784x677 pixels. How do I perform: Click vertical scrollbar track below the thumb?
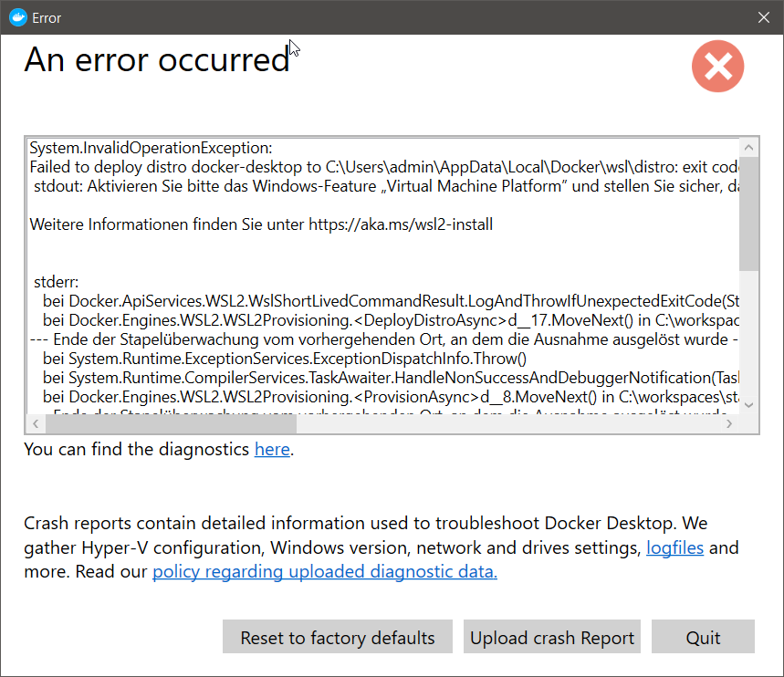click(748, 334)
